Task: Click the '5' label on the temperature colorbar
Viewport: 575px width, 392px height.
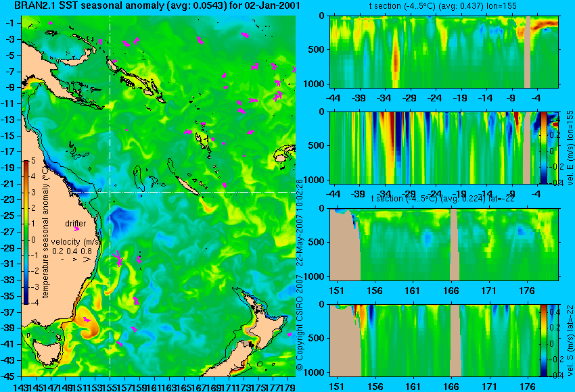Action: 33,160
